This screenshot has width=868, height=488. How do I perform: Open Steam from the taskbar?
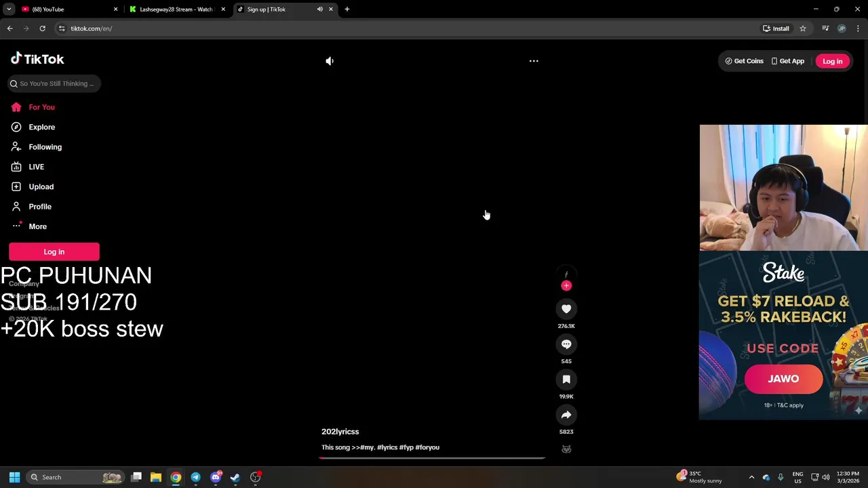[235, 477]
